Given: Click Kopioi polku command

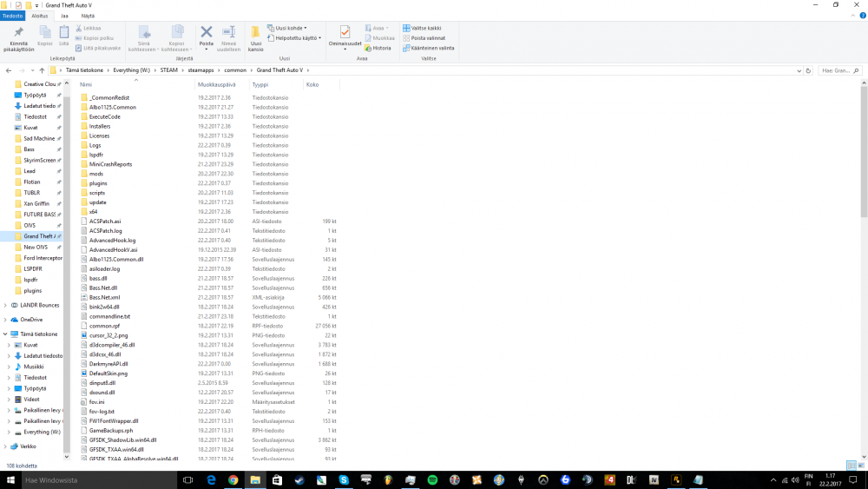Looking at the screenshot, I should pos(95,38).
